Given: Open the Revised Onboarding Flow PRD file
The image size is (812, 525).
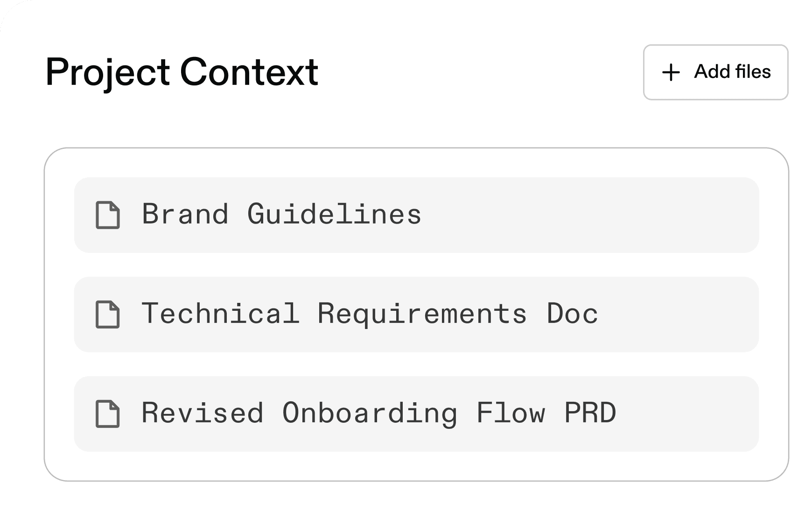Looking at the screenshot, I should point(378,413).
